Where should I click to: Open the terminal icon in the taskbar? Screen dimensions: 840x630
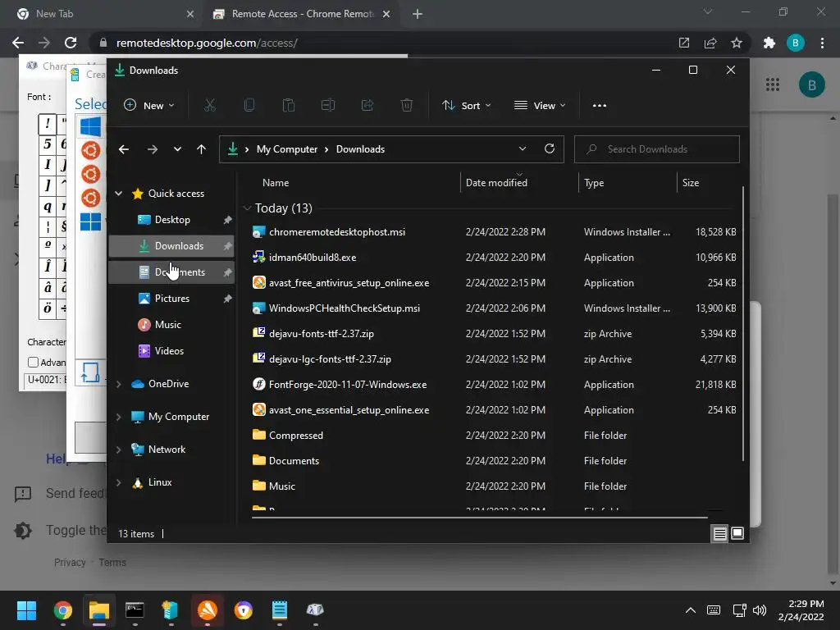(135, 610)
